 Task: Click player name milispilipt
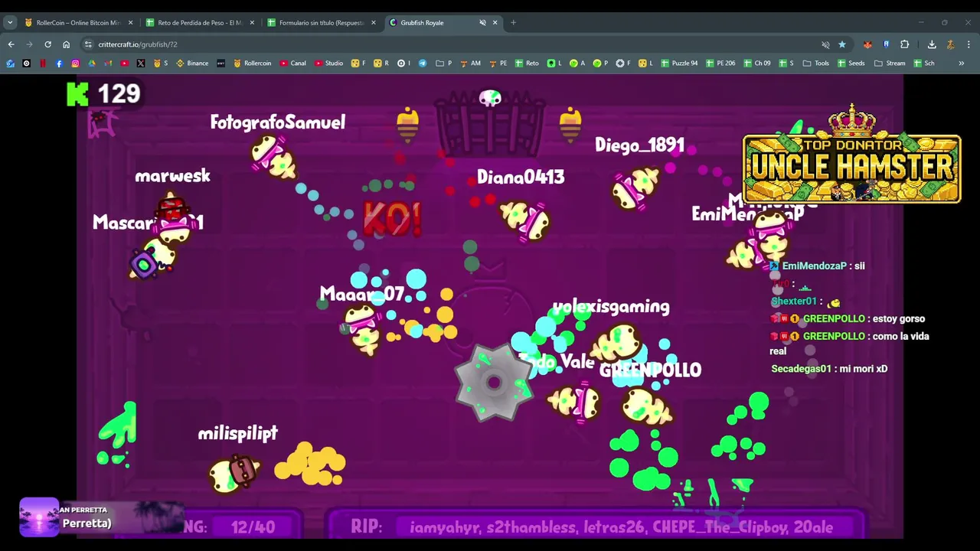click(238, 434)
